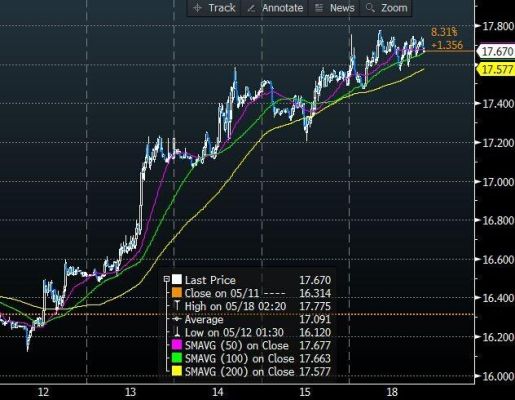515x400 pixels.
Task: Click the 17.670 last price axis label
Action: coord(496,51)
